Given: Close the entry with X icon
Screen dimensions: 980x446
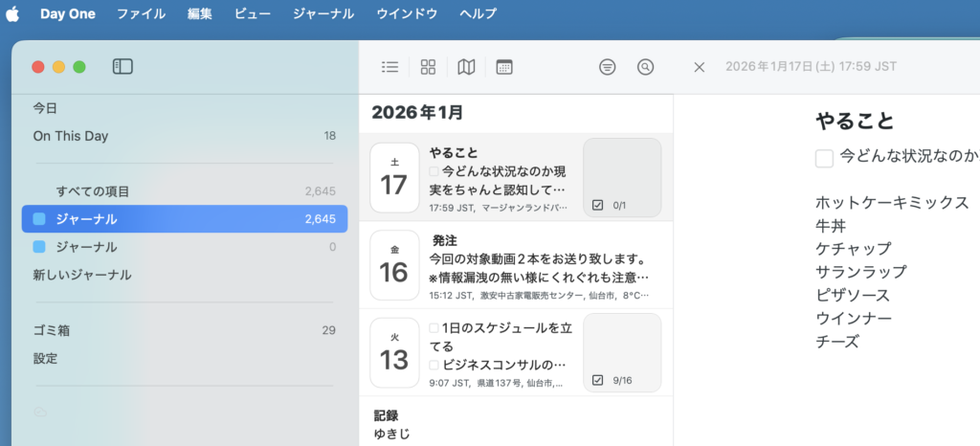Looking at the screenshot, I should (x=699, y=67).
